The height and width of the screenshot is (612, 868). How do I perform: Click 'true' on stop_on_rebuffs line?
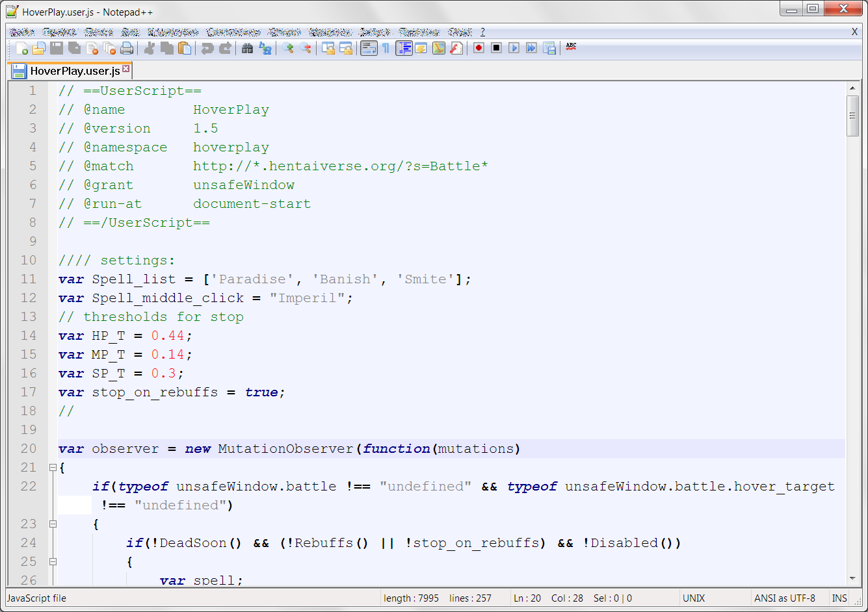(261, 392)
